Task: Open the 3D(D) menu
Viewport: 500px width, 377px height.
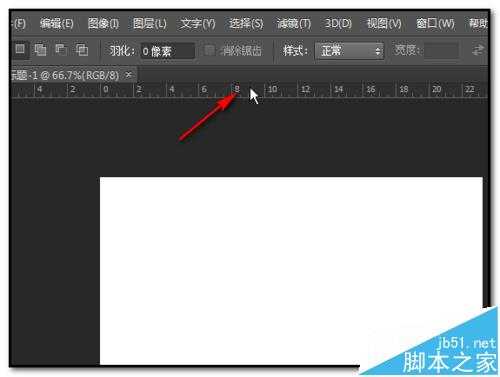Action: pos(338,23)
